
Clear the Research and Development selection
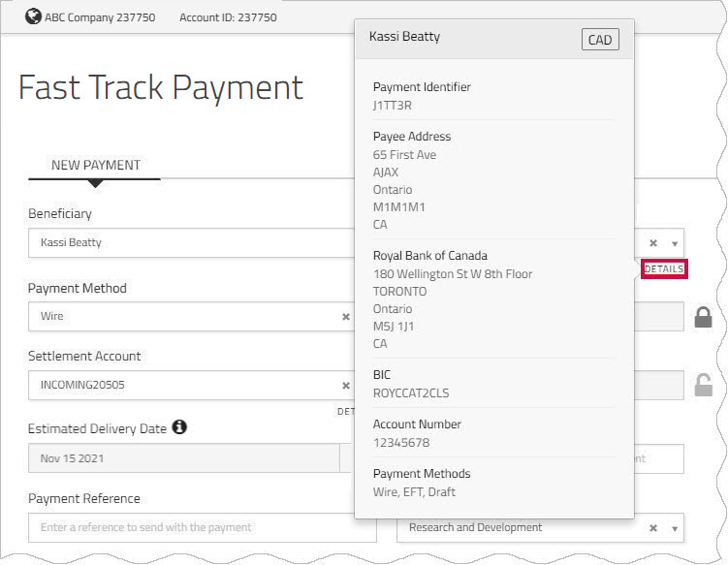pyautogui.click(x=653, y=528)
